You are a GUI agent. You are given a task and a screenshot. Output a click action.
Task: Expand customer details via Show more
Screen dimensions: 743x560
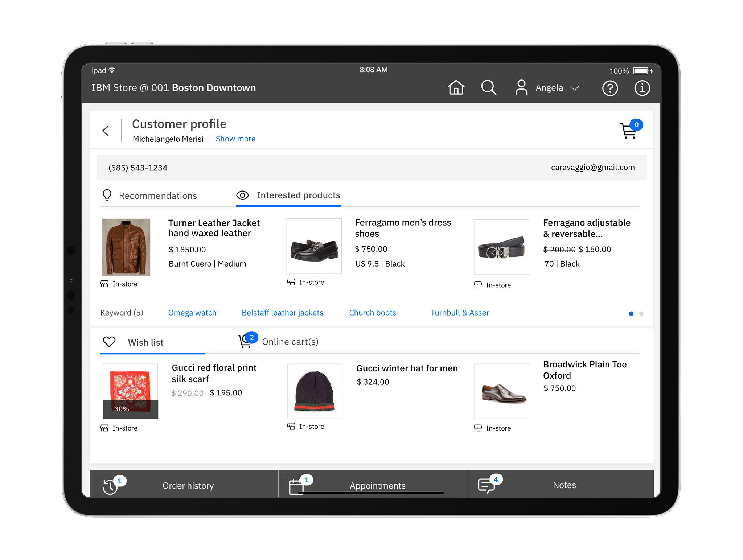coord(235,139)
